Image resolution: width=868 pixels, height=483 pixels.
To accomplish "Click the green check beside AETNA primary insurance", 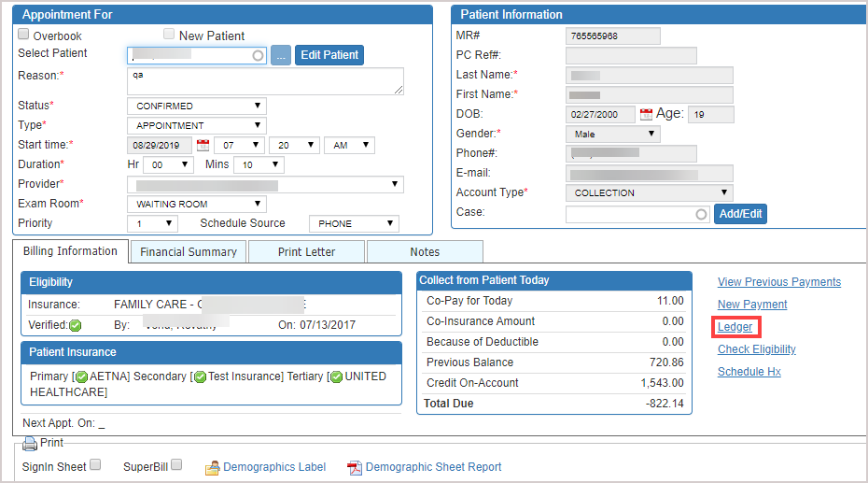I will 82,376.
